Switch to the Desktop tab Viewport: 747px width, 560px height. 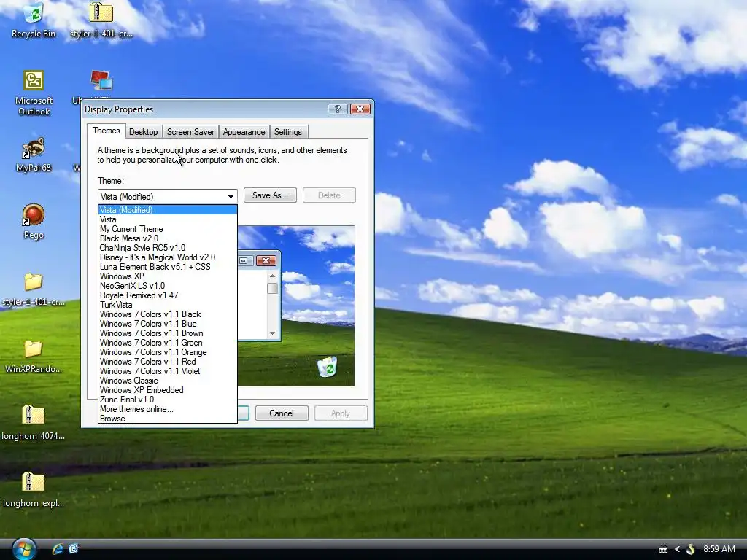click(x=144, y=132)
